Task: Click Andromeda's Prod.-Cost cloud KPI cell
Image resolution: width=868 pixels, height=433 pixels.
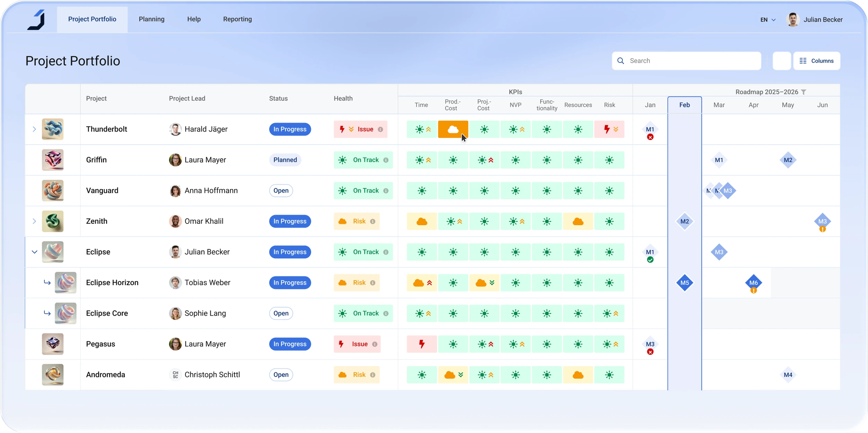Action: click(453, 375)
